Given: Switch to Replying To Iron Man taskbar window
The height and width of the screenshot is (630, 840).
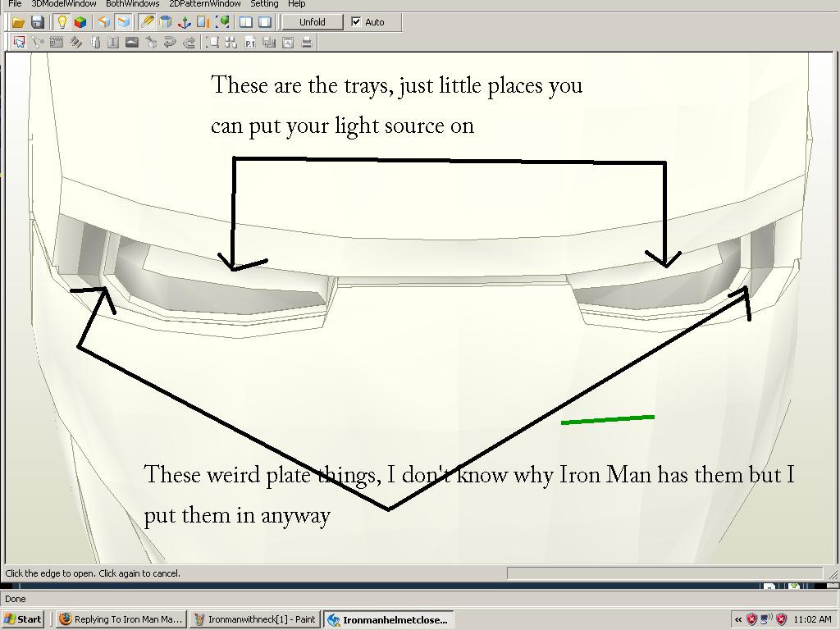Looking at the screenshot, I should [121, 619].
